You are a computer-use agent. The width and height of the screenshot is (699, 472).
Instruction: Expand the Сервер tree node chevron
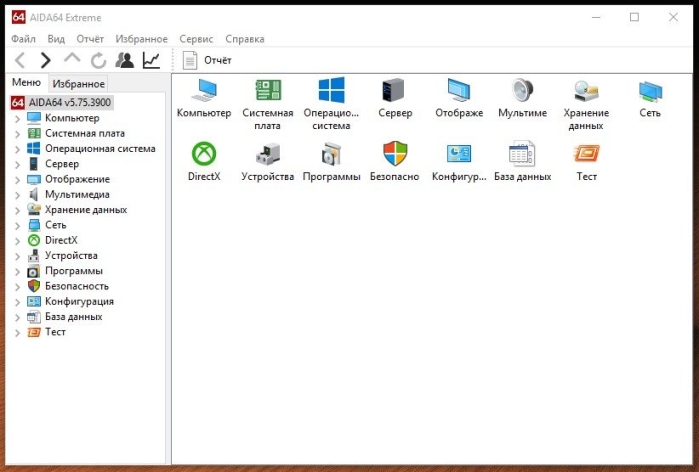click(17, 164)
